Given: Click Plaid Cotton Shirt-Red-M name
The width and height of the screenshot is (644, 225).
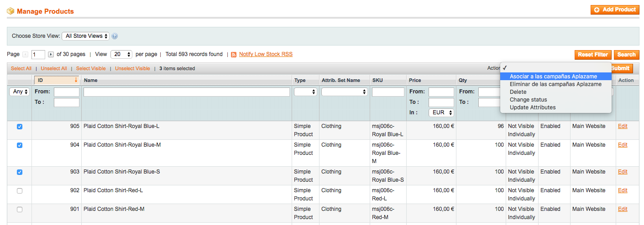Looking at the screenshot, I should pos(114,209).
